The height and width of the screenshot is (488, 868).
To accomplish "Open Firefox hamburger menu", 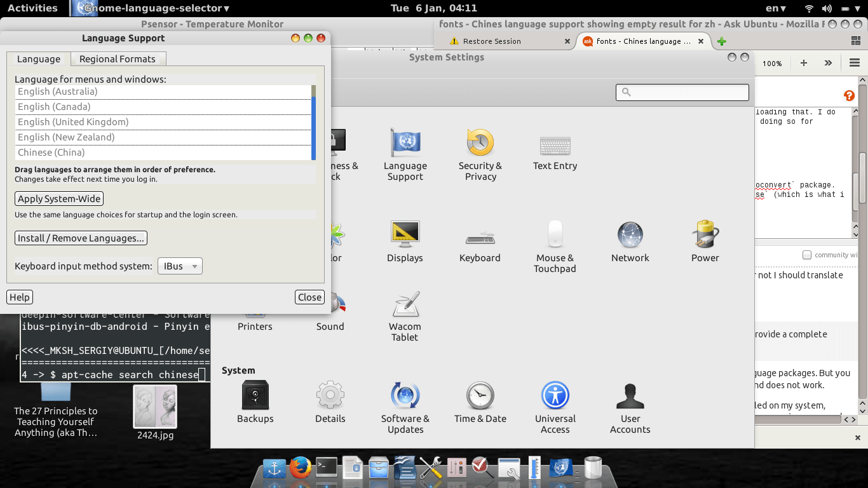I will point(854,63).
